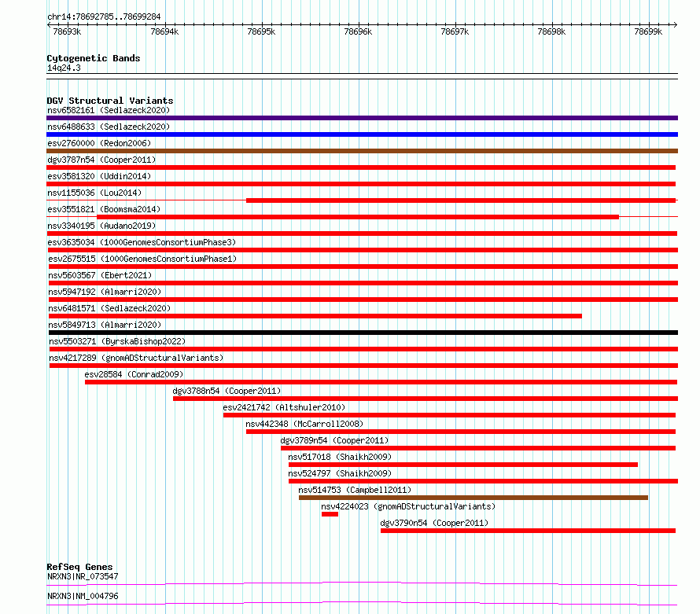700x614 pixels.
Task: Click the short red nsv4224023 bar
Action: pos(330,514)
